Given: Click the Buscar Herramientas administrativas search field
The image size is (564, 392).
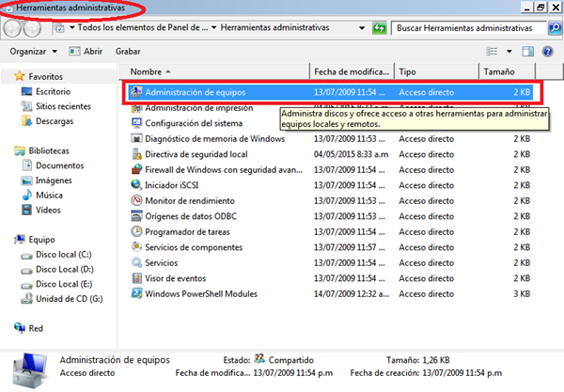Looking at the screenshot, I should coord(469,28).
